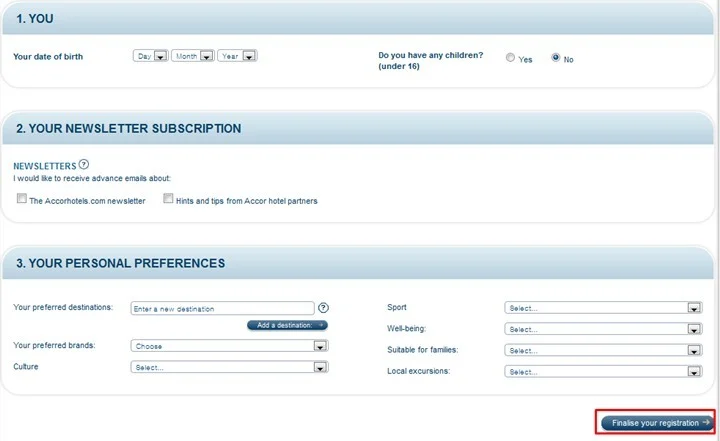This screenshot has height=441, width=720.
Task: Open the Year birth date dropdown
Action: (x=237, y=56)
